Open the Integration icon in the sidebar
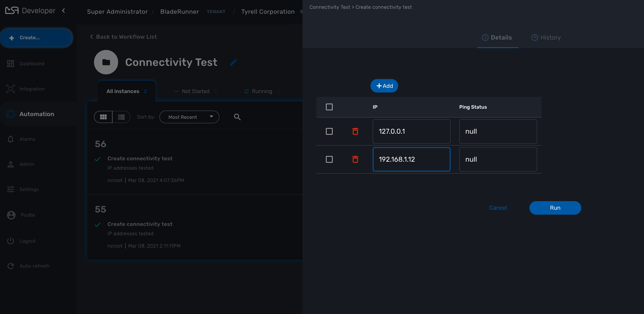Viewport: 644px width, 314px height. point(10,89)
